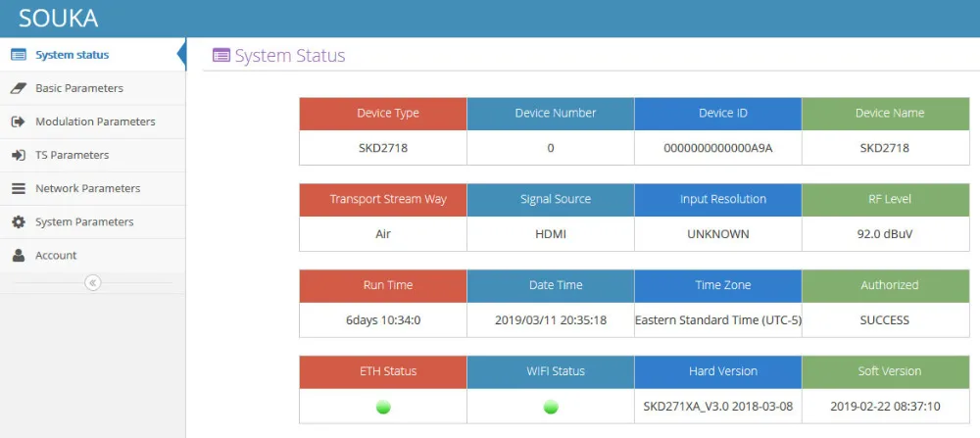Open Basic Parameters page
The height and width of the screenshot is (438, 980).
click(92, 88)
